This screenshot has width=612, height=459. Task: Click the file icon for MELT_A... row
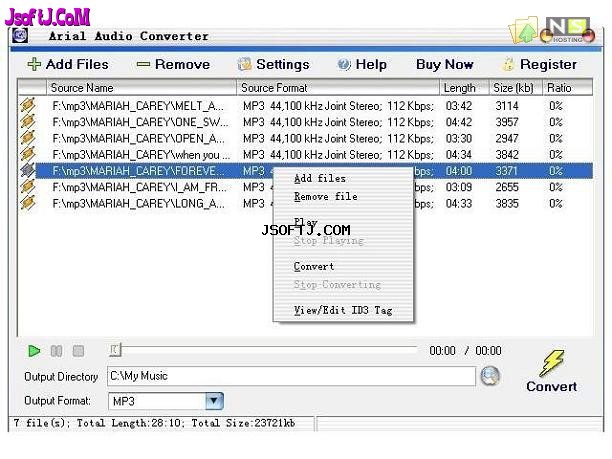pyautogui.click(x=28, y=105)
